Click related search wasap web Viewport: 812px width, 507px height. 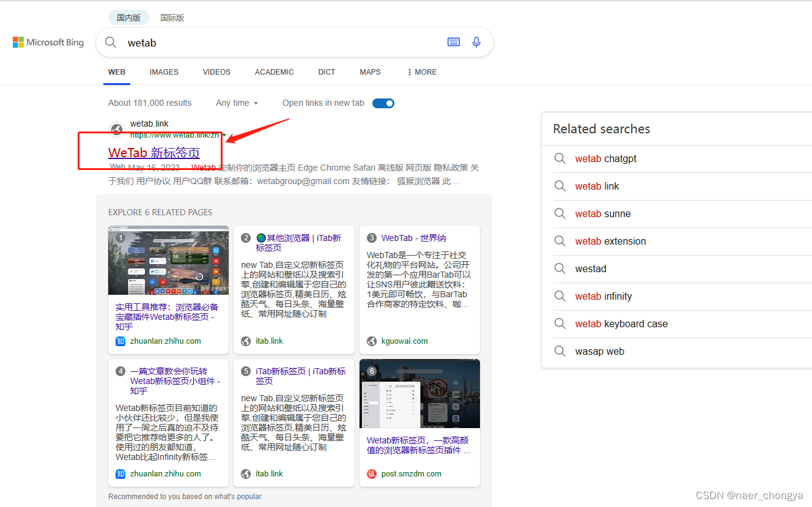click(x=600, y=351)
